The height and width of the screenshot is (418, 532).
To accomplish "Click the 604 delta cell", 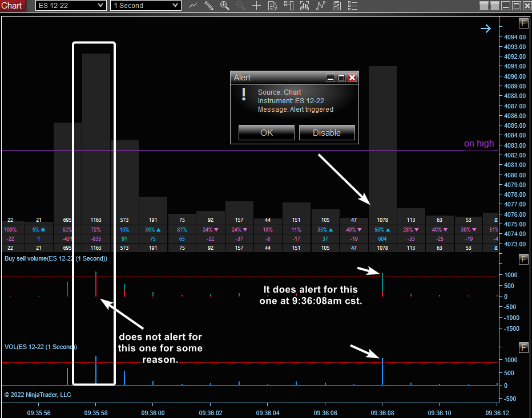I will coord(382,239).
